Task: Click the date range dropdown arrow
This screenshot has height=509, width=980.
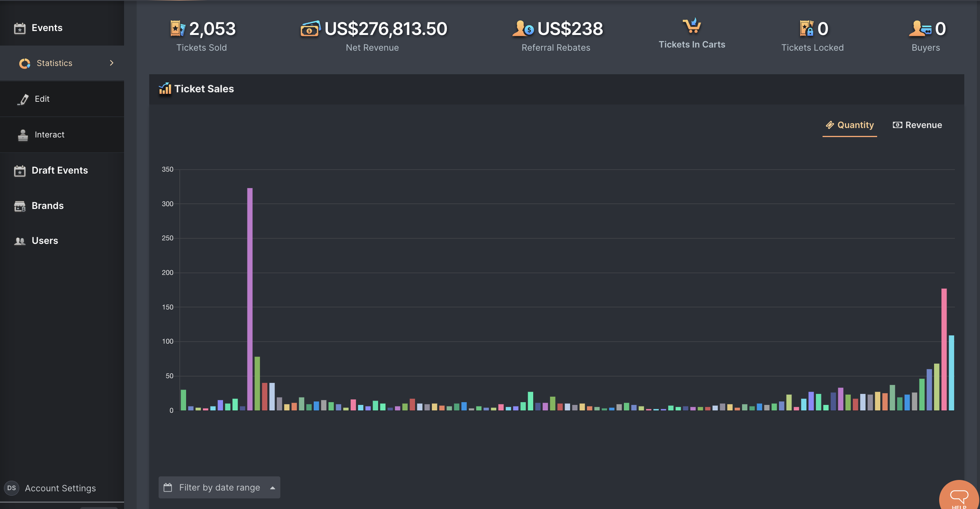Action: pyautogui.click(x=272, y=488)
